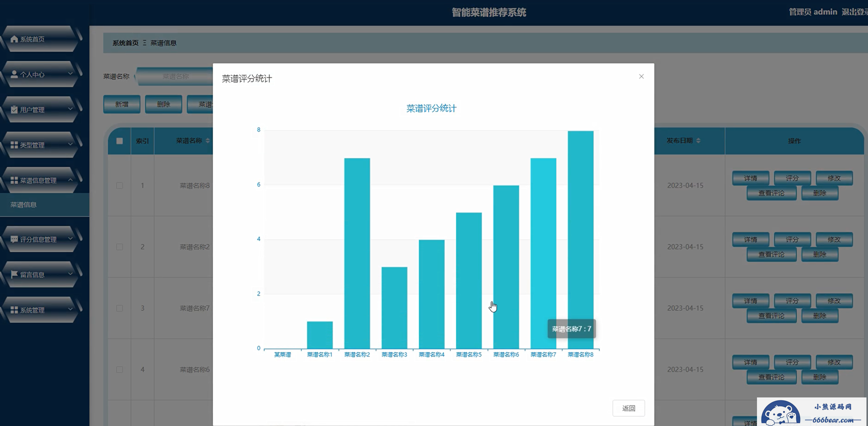The width and height of the screenshot is (868, 426).
Task: Click the grid icon beside 系统管理
Action: coord(14,310)
